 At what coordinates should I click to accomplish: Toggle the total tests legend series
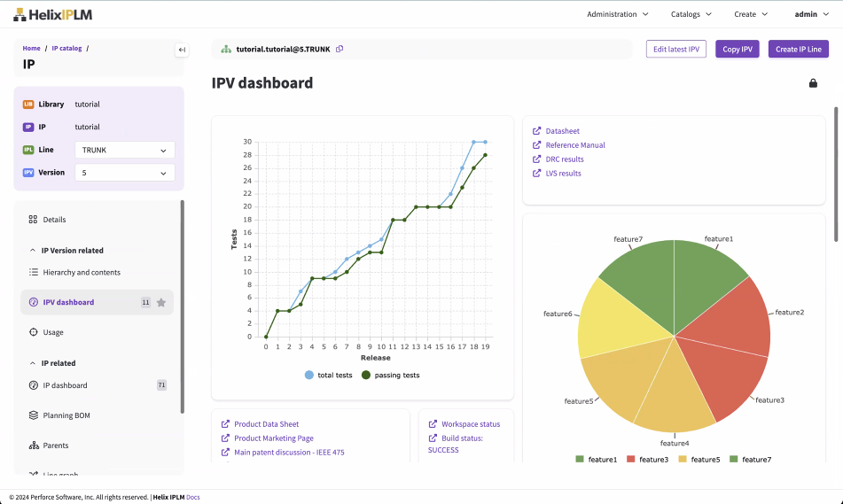pyautogui.click(x=309, y=376)
